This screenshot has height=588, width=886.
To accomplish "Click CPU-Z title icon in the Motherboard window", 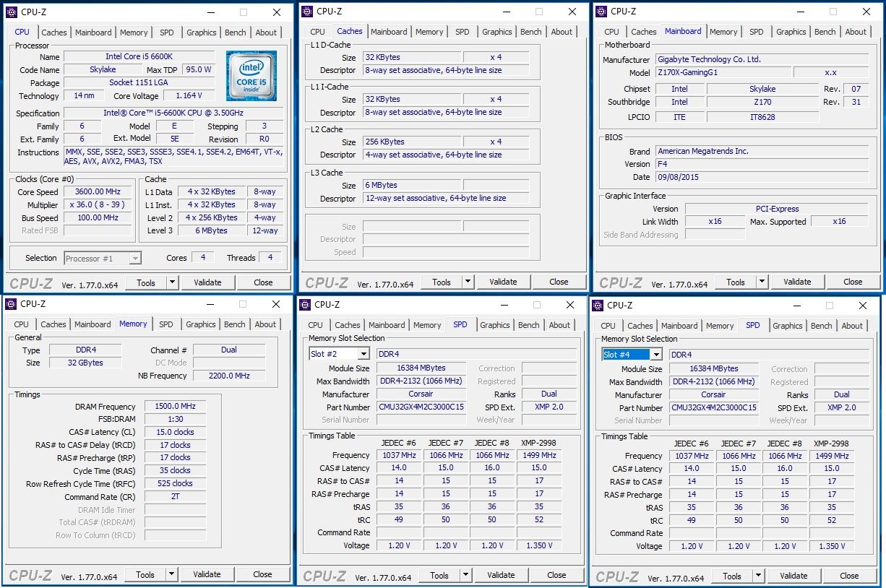I will pos(601,11).
